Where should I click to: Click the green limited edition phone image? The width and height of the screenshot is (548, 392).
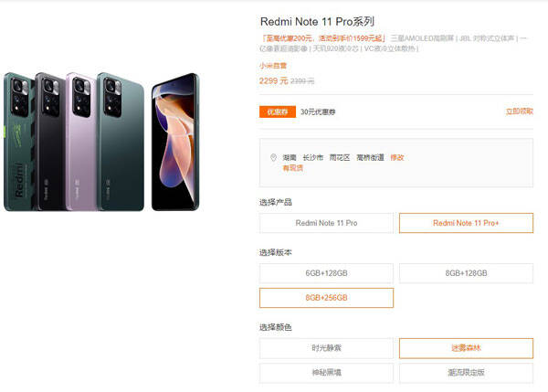pos(19,142)
